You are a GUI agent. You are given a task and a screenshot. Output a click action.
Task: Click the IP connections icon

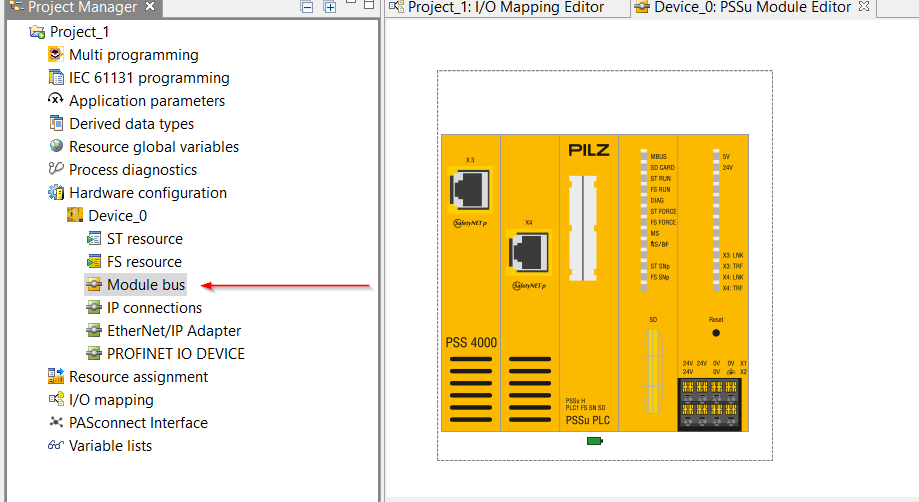click(94, 308)
